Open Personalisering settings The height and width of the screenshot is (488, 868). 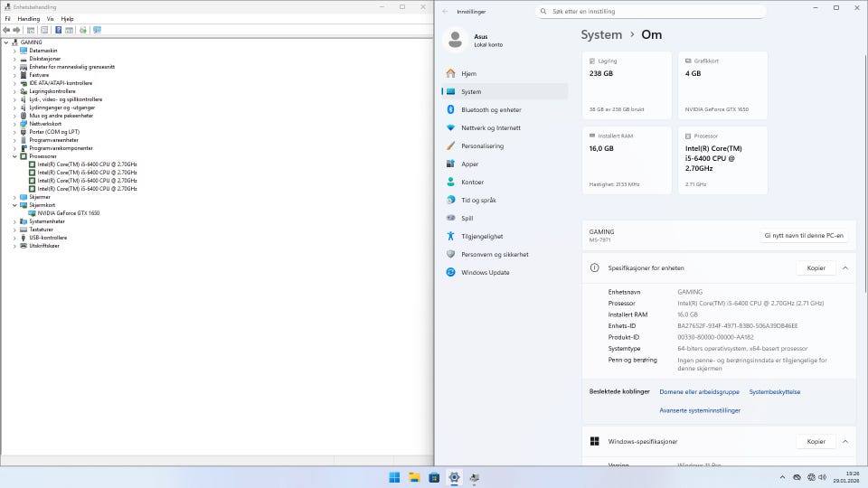505,146
